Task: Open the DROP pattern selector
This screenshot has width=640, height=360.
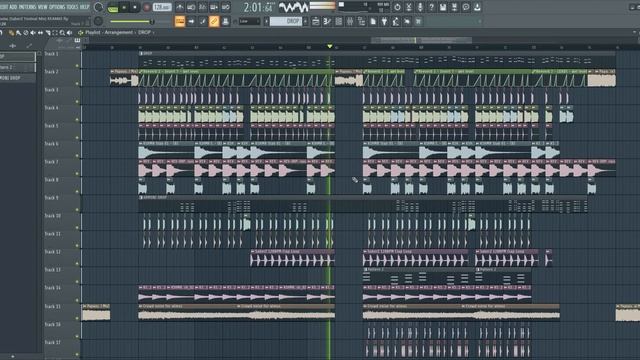Action: click(x=286, y=21)
